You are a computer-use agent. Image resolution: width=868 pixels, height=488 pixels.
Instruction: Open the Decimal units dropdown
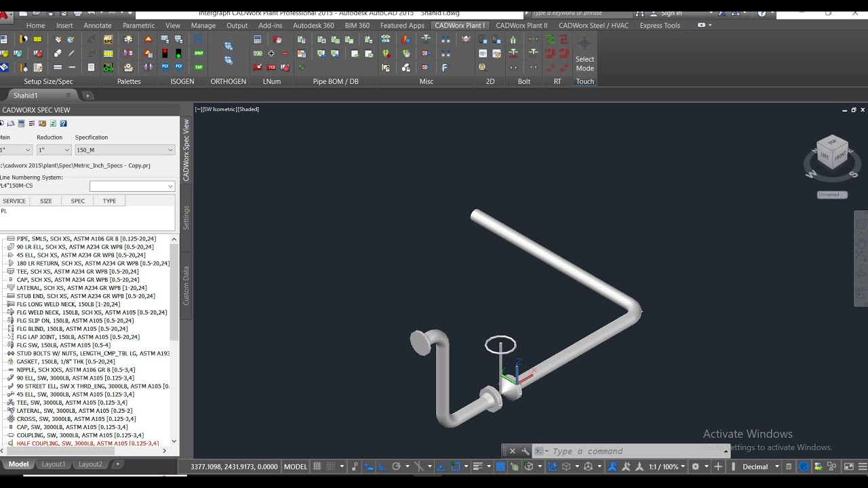pos(759,466)
